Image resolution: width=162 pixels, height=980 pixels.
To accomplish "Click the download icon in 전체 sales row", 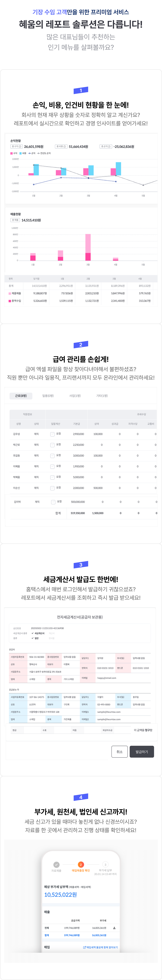I will click(114, 928).
